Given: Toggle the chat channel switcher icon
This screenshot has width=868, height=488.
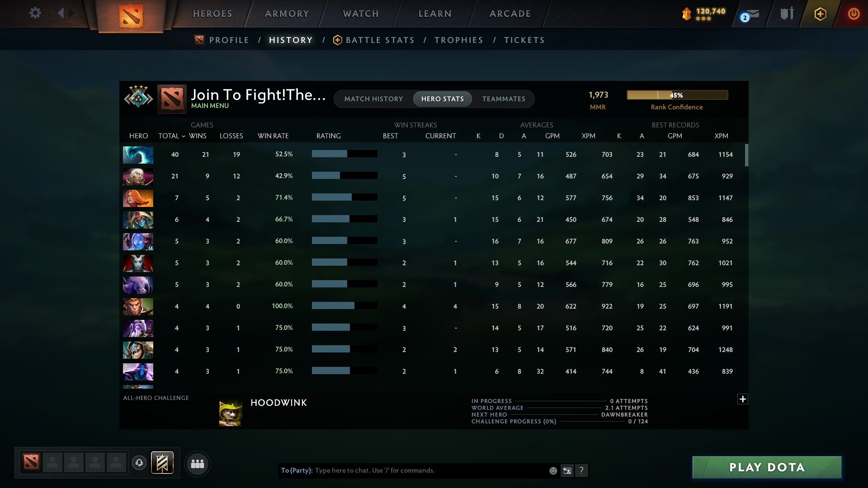Looking at the screenshot, I should point(566,470).
